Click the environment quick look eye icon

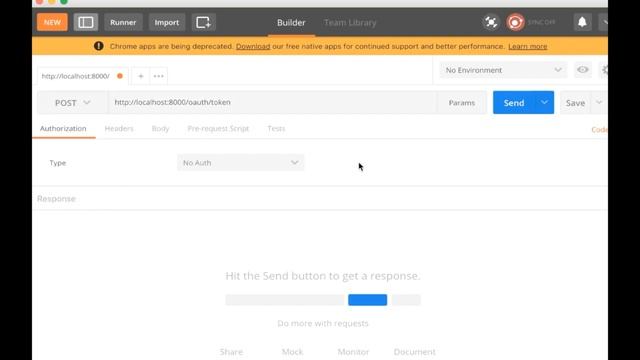click(x=582, y=70)
